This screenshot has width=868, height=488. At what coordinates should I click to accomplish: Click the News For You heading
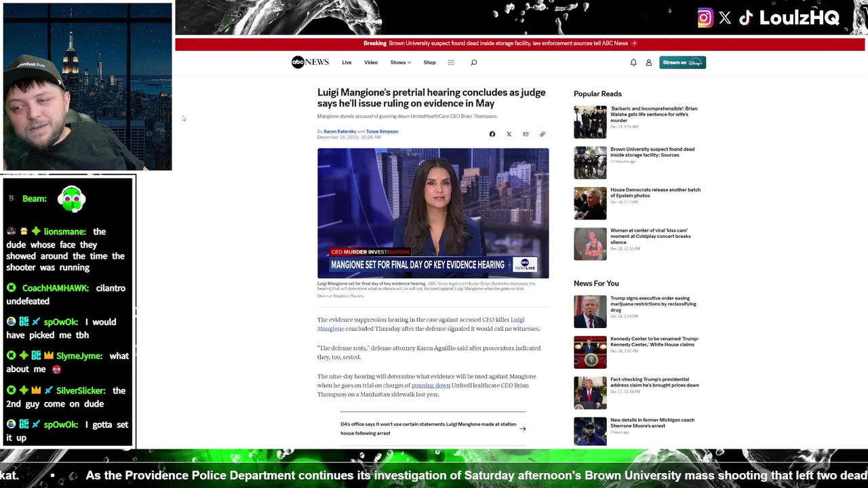596,283
